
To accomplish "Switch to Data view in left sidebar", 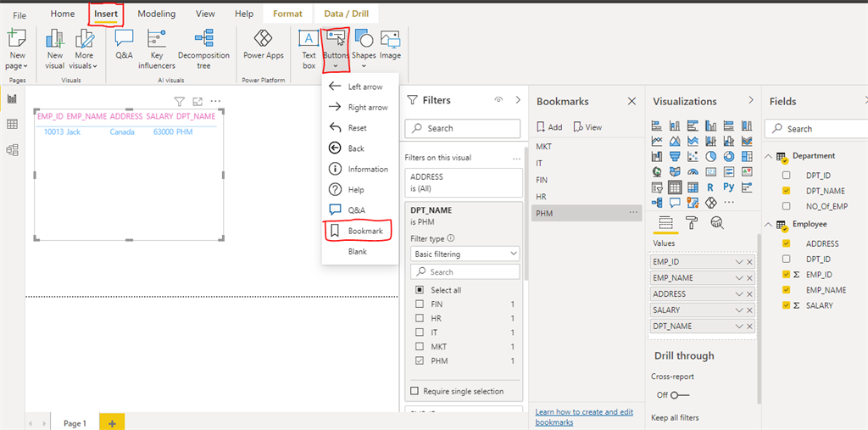I will [x=12, y=124].
